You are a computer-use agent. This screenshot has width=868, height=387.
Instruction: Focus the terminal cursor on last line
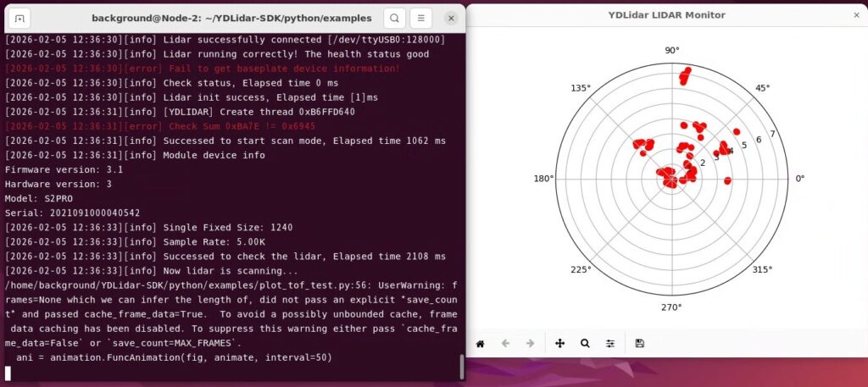8,373
